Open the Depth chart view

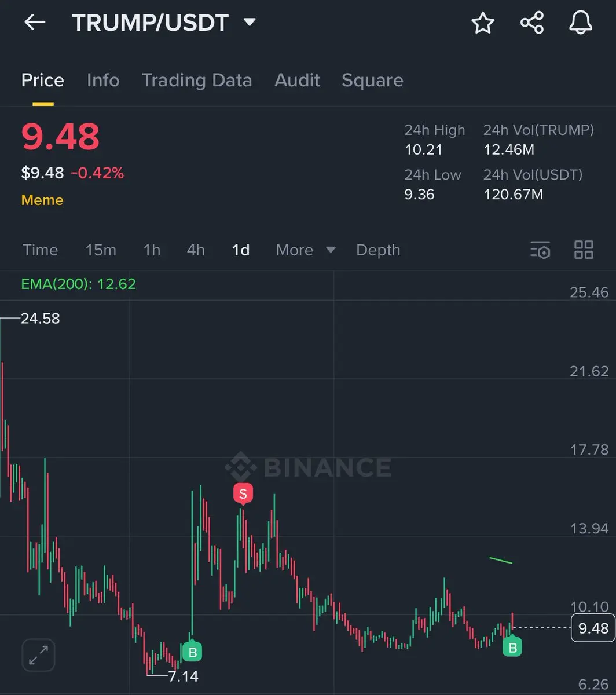[x=378, y=250]
